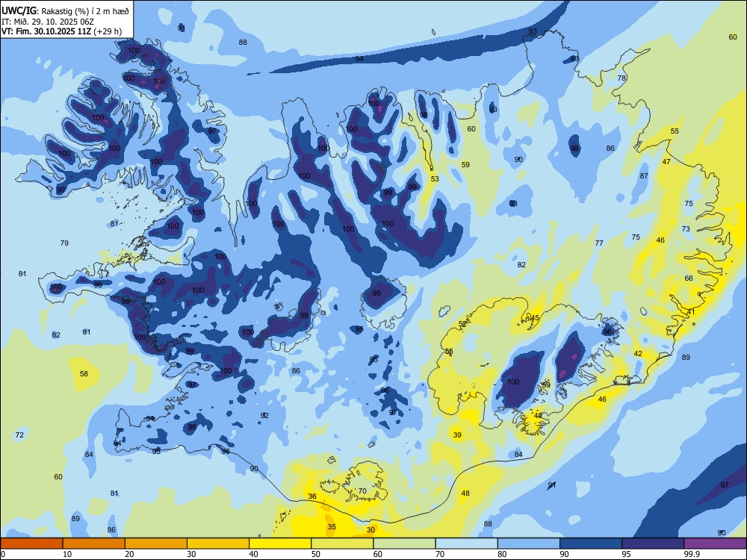747x560 pixels.
Task: Click the humidity value 73 on the map
Action: (686, 229)
